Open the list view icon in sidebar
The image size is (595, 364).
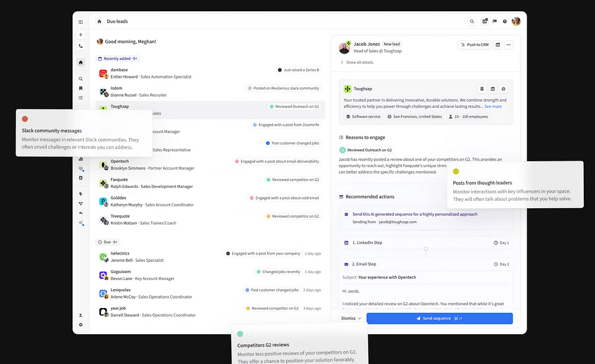point(80,98)
